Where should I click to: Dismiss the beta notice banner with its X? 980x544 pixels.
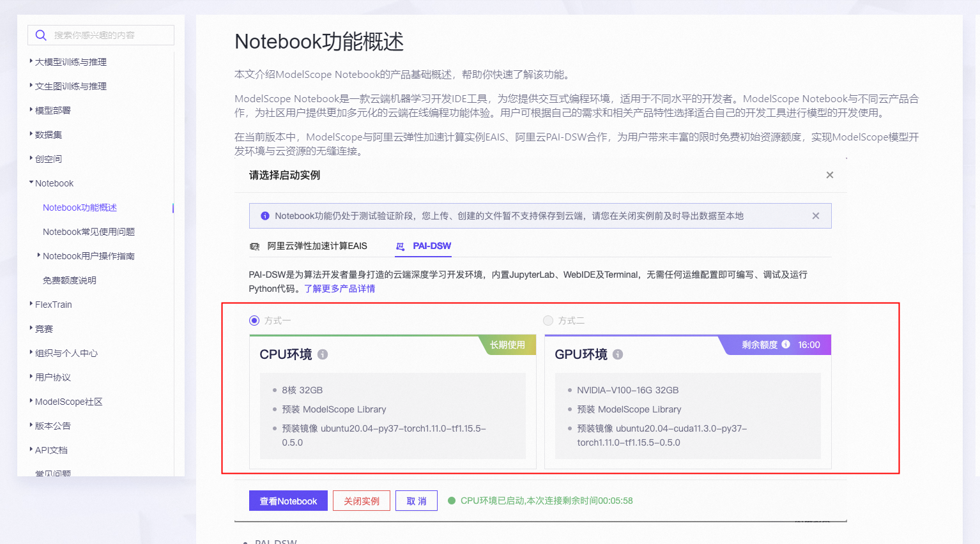click(x=815, y=216)
